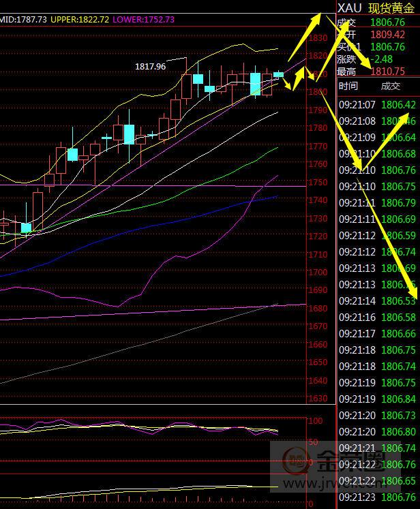Viewport: 420px width, 509px height.
Task: Click the 现货黄金 instrument name
Action: [392, 8]
